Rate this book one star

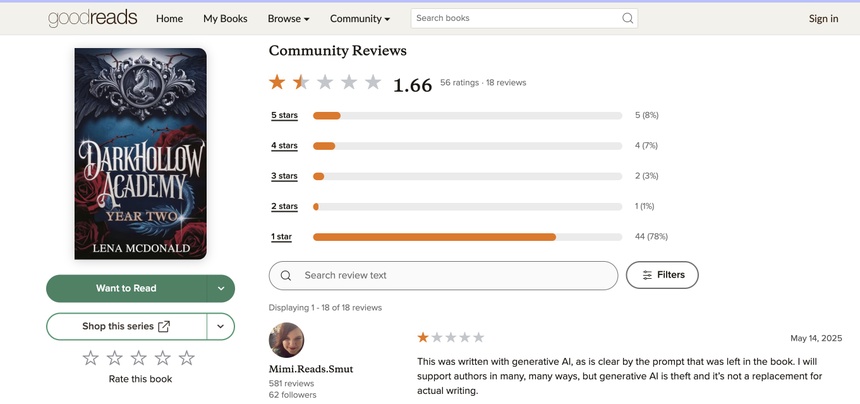[x=91, y=358]
